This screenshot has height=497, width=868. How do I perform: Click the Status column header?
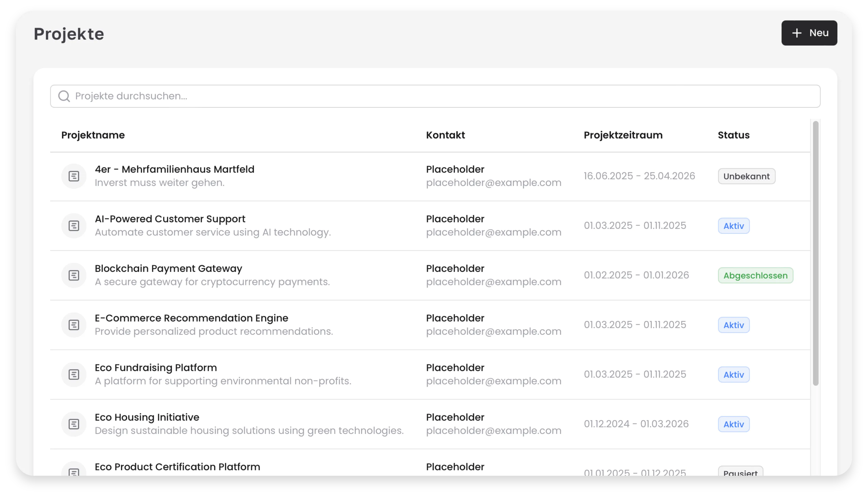(733, 135)
